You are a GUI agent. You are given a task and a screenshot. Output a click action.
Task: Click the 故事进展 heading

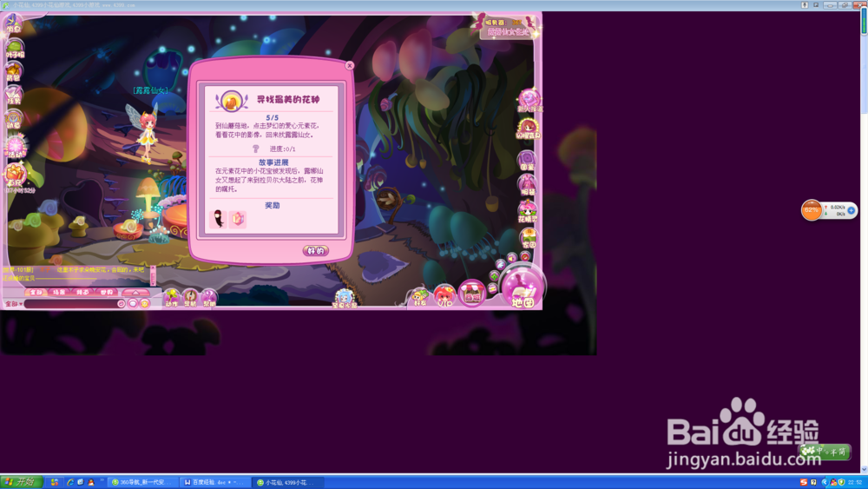tap(273, 162)
